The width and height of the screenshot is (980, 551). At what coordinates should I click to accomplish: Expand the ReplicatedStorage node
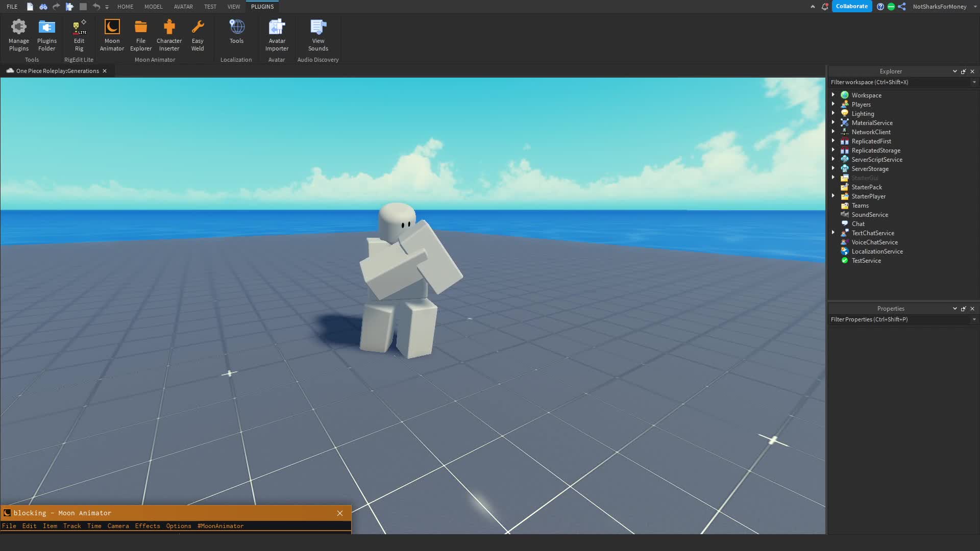coord(834,150)
